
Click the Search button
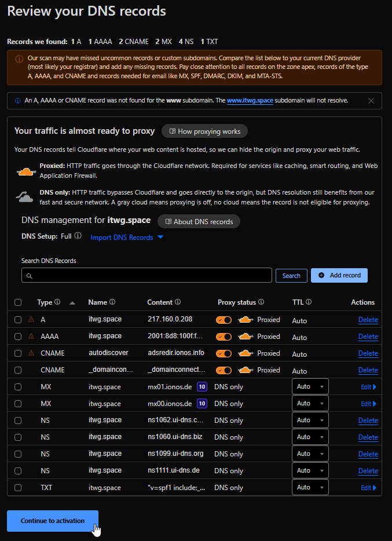pos(291,276)
